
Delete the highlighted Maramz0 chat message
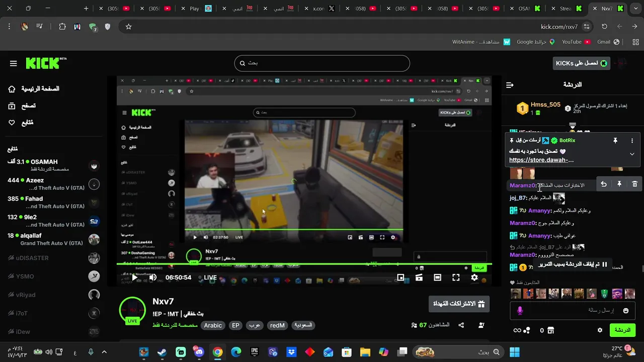[635, 185]
